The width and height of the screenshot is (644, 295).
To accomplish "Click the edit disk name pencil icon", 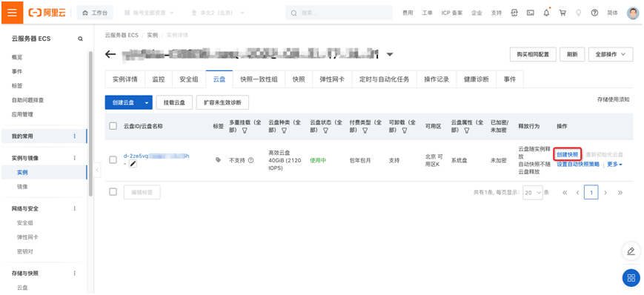I will tap(133, 164).
